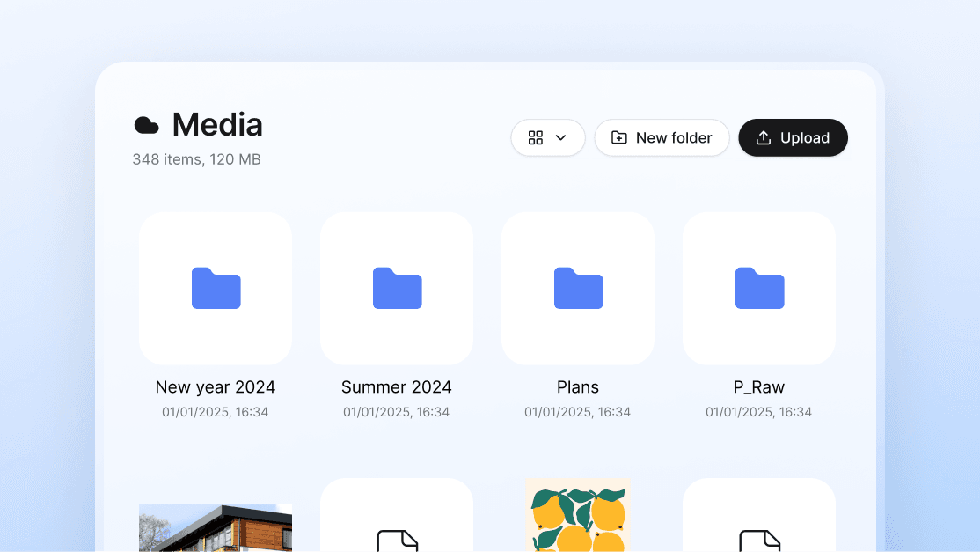The height and width of the screenshot is (552, 980).
Task: Click the document file icon below Summer 2024
Action: tap(397, 538)
